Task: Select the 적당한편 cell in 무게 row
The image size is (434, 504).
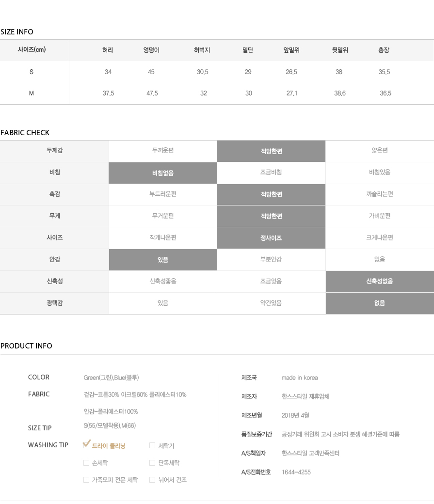Action: point(271,216)
